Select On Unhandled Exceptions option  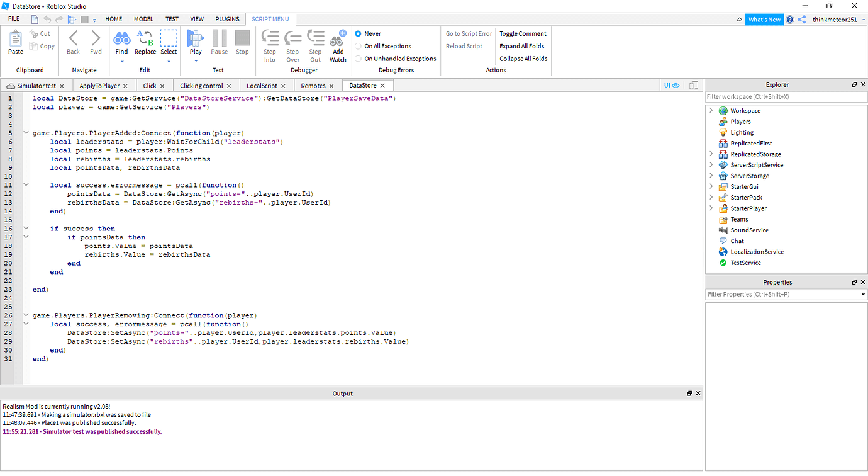point(358,59)
